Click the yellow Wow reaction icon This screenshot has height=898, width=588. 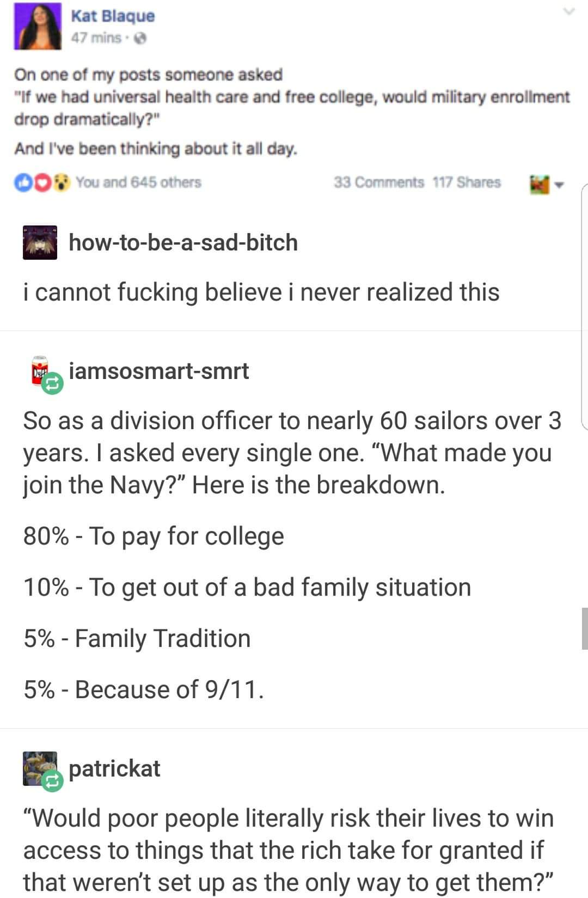[63, 182]
